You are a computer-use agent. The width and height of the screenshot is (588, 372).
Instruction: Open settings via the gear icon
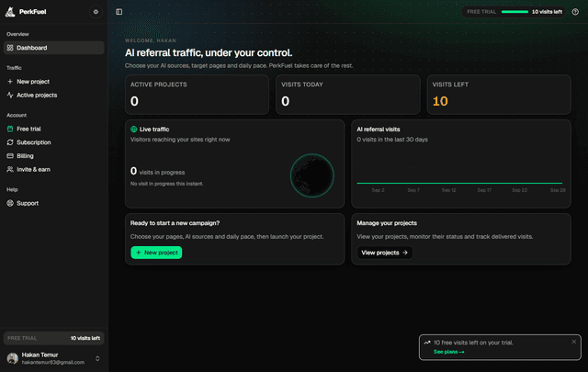point(96,12)
